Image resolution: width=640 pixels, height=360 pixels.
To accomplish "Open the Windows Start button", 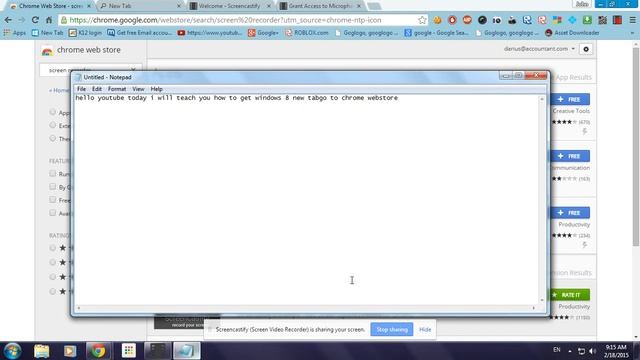I will tap(12, 351).
